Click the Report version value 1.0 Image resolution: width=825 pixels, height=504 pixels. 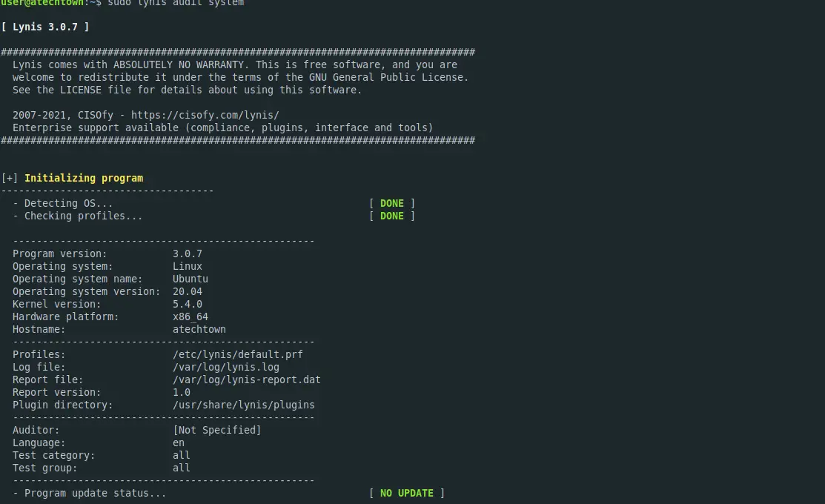point(182,393)
